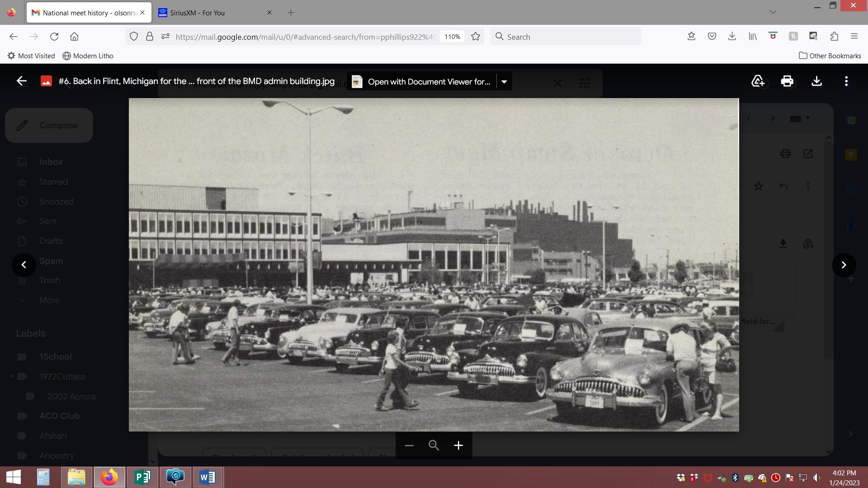Open with Document Viewer button
The width and height of the screenshot is (868, 488).
[x=421, y=82]
